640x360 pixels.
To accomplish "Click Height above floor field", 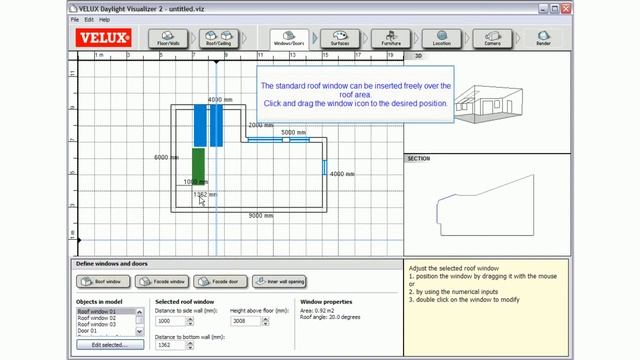I will click(246, 321).
